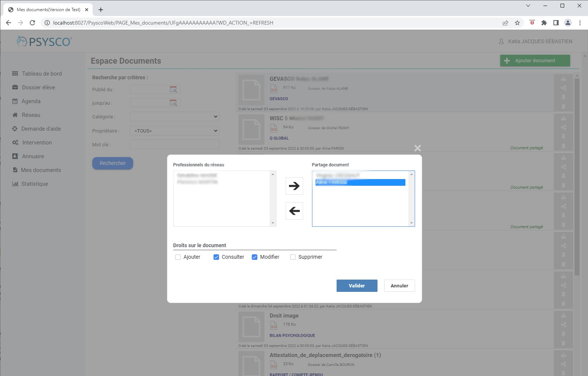Toggle the Supprimer right checkbox
The image size is (588, 376).
(x=293, y=257)
